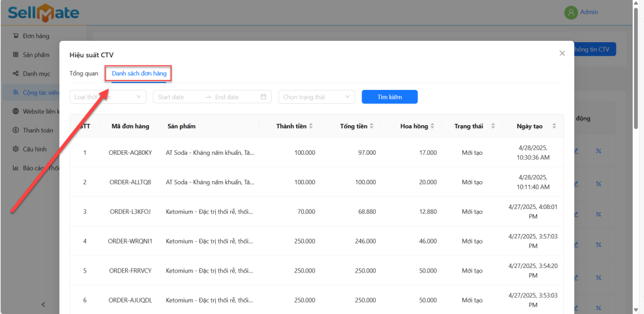Sort by Hoa hồng column sort icon
Viewport: 644px width, 314px height.
(433, 126)
